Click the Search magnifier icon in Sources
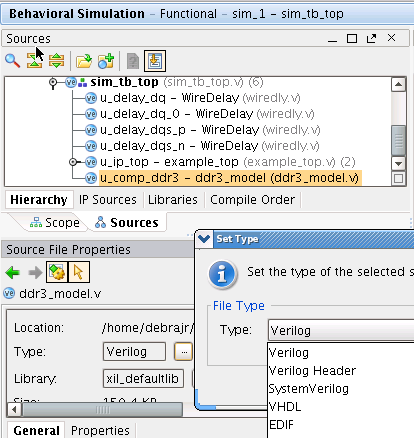 [13, 61]
